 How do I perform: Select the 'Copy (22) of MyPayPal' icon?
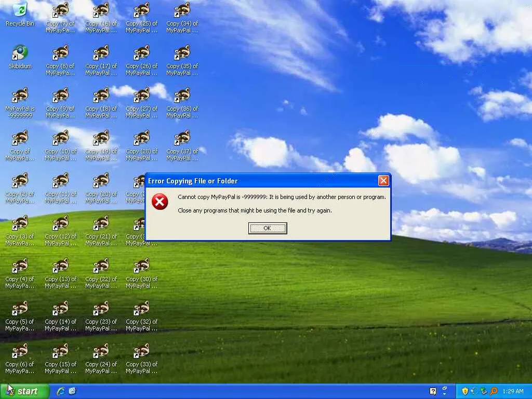point(101,273)
